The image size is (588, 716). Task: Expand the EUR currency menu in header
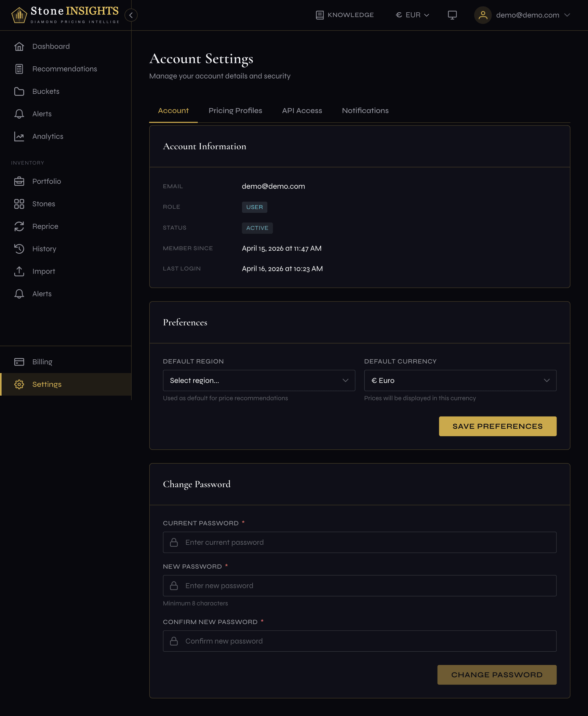[412, 15]
